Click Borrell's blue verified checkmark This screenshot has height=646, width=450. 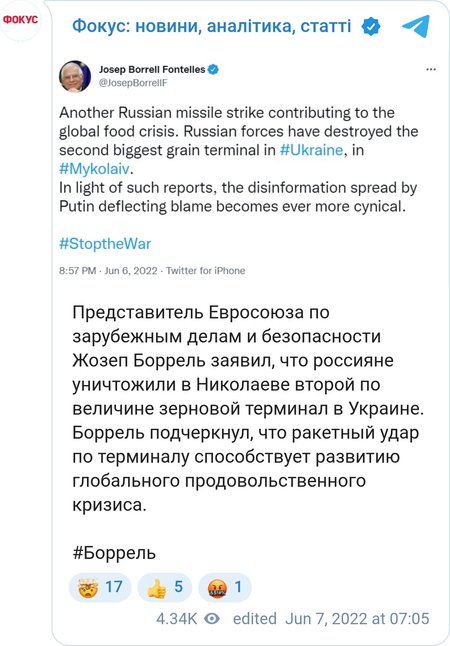213,69
